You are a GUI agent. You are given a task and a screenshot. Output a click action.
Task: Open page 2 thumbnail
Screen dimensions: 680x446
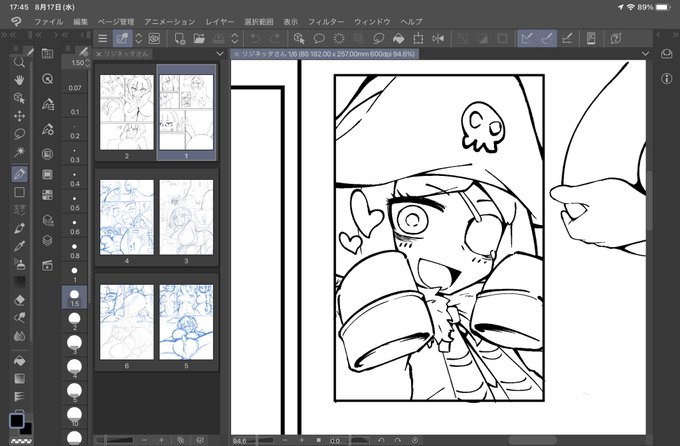click(127, 112)
